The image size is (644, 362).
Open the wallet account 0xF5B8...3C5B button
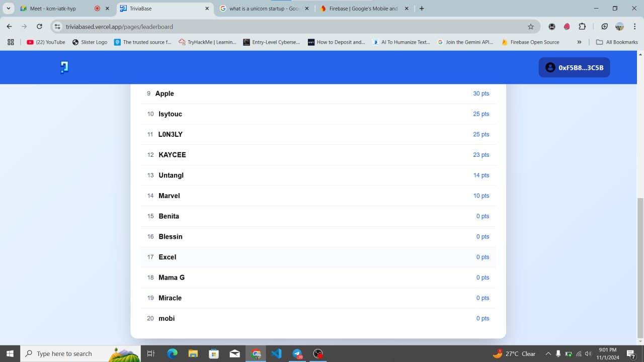click(574, 67)
